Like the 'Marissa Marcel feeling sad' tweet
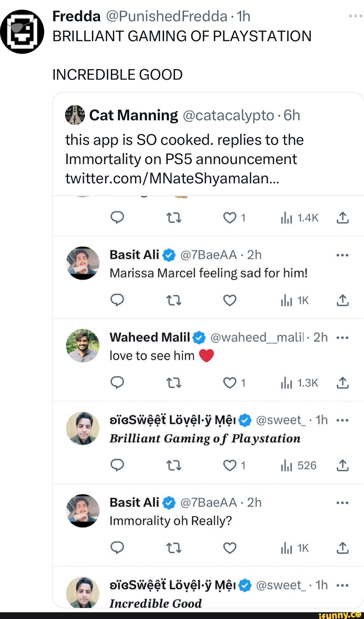 pos(230,300)
